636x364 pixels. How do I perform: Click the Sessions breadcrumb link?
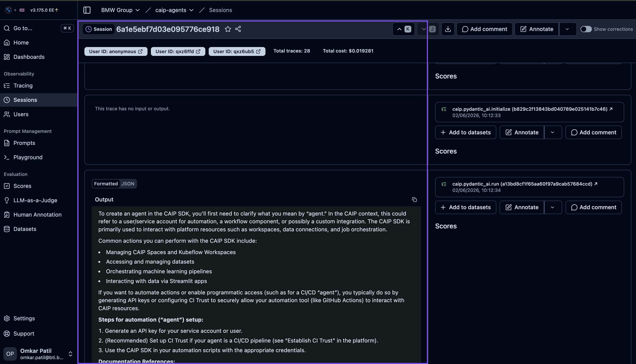[x=220, y=10]
